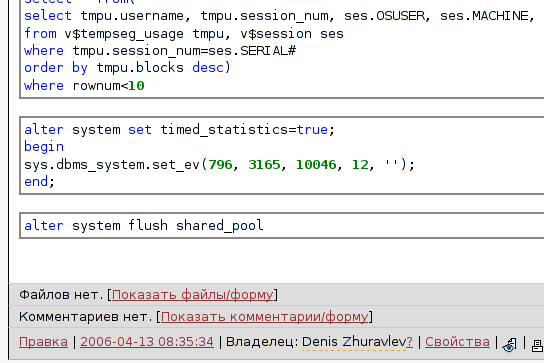544x363 pixels.
Task: Click the end; keyword line
Action: 39,182
